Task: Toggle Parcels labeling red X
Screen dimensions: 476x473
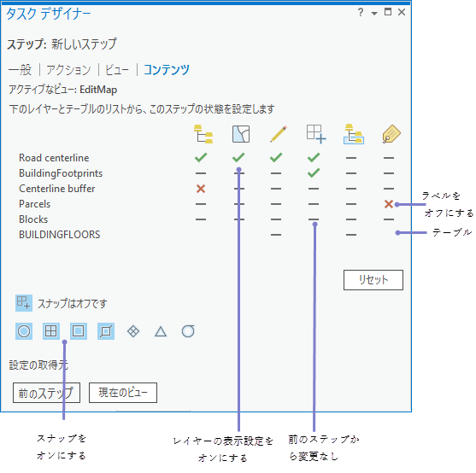Action: pos(389,204)
